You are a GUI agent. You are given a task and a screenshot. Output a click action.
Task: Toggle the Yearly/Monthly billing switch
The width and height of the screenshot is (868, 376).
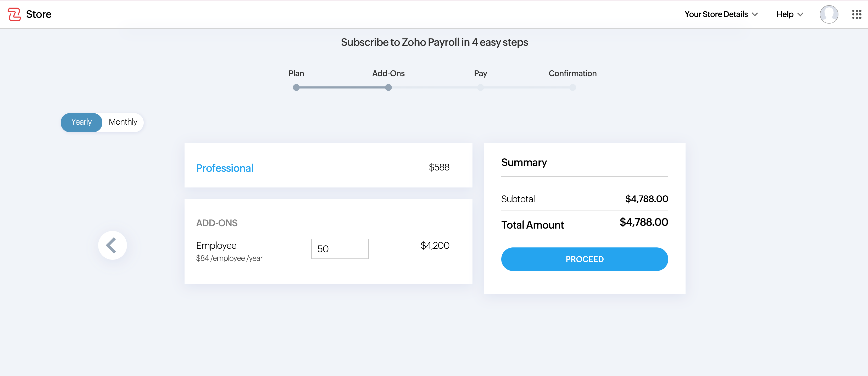[x=102, y=122]
